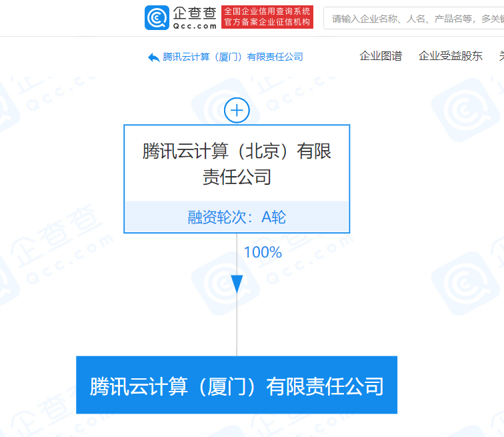This screenshot has height=437, width=504.
Task: Click the blue back arrow icon
Action: (x=153, y=57)
